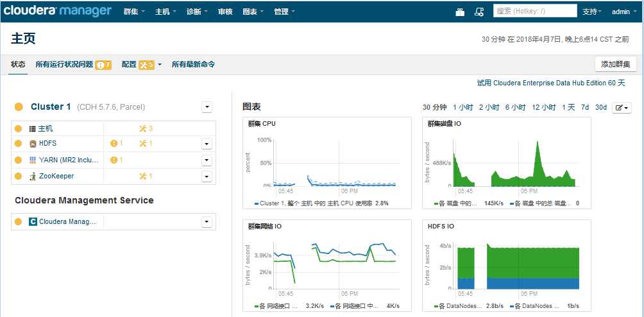Select the 6 小时 time range
644x317 pixels.
(516, 107)
